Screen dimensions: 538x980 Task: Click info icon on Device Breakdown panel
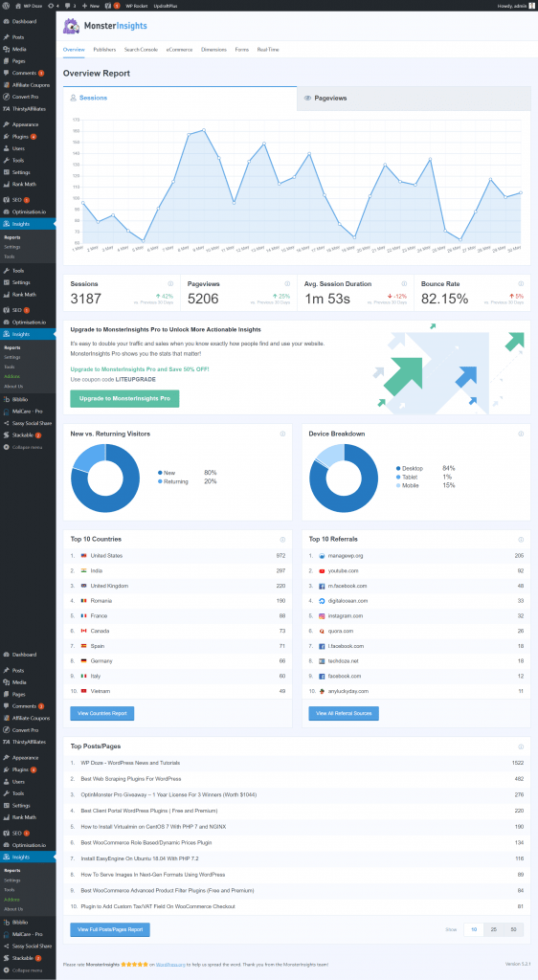coord(521,434)
